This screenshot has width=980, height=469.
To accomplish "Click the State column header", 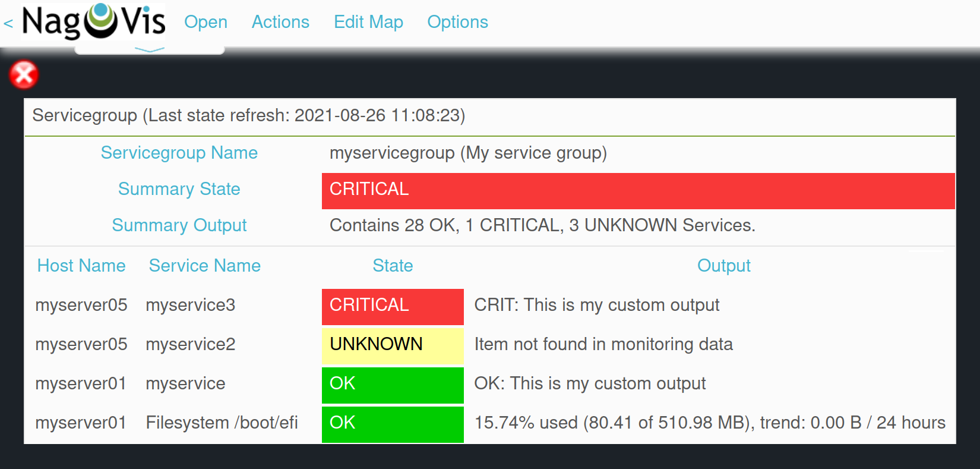I will point(393,266).
